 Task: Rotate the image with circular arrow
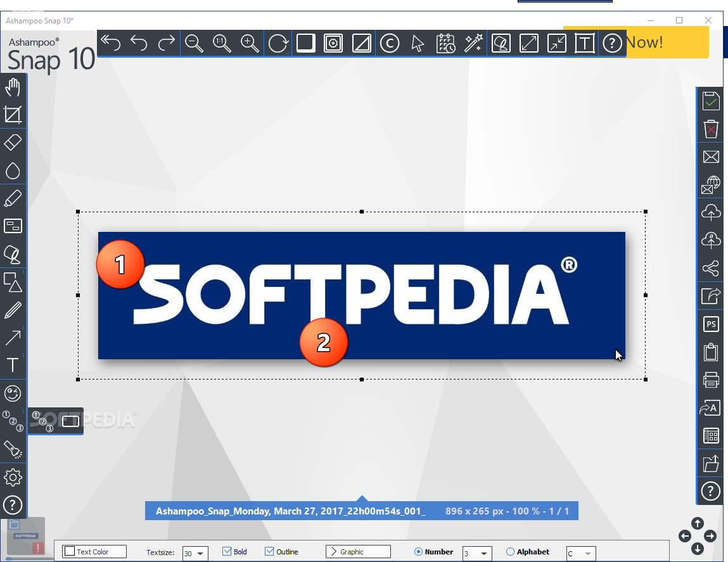(278, 43)
